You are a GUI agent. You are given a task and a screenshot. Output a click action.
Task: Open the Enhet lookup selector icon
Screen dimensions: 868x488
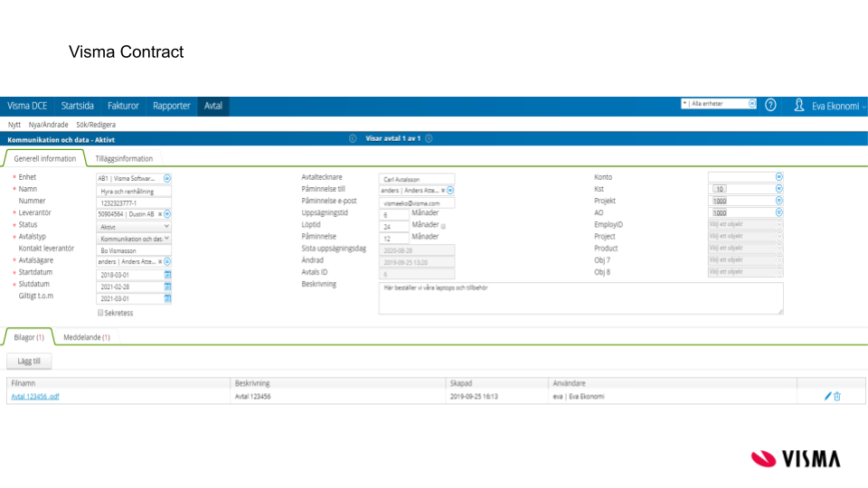point(167,178)
